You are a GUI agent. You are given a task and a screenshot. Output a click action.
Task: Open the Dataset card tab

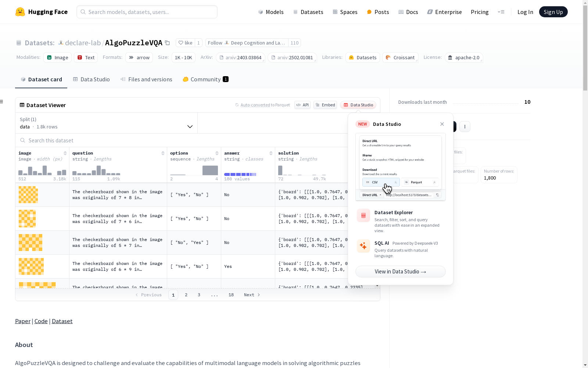[41, 79]
